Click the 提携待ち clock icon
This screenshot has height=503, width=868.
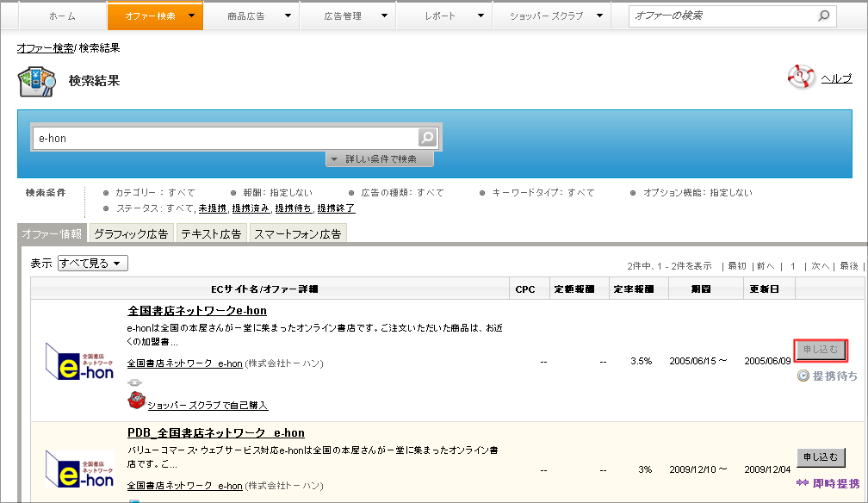803,376
